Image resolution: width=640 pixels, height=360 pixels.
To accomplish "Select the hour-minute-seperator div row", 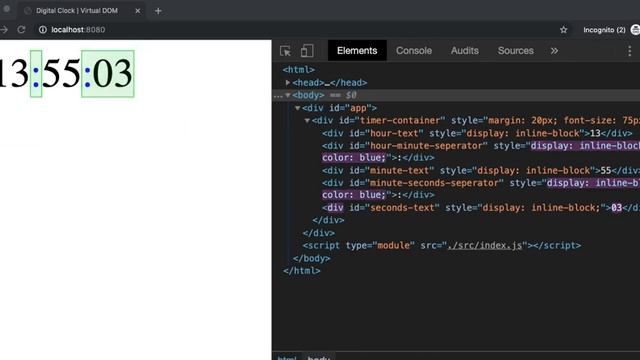I will (x=456, y=151).
